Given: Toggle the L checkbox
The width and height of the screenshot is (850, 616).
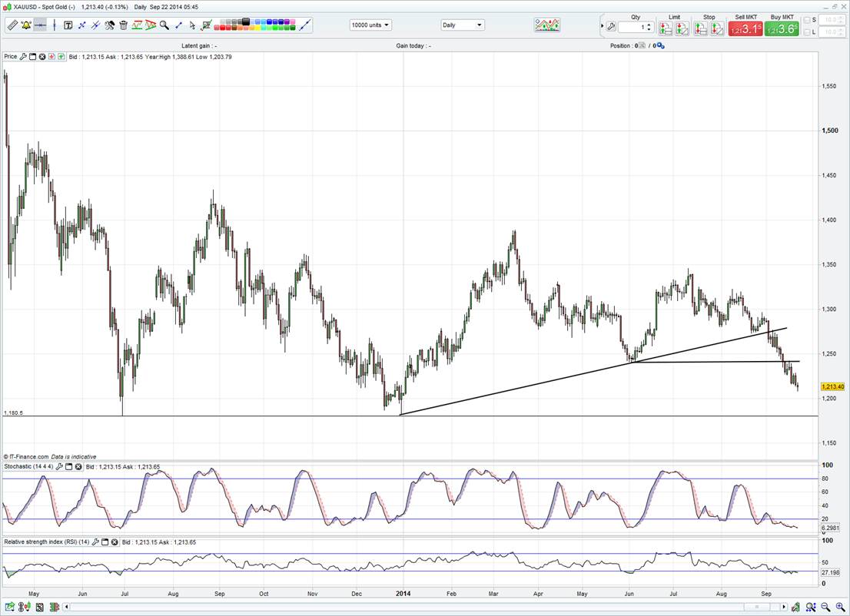Looking at the screenshot, I should [x=807, y=32].
